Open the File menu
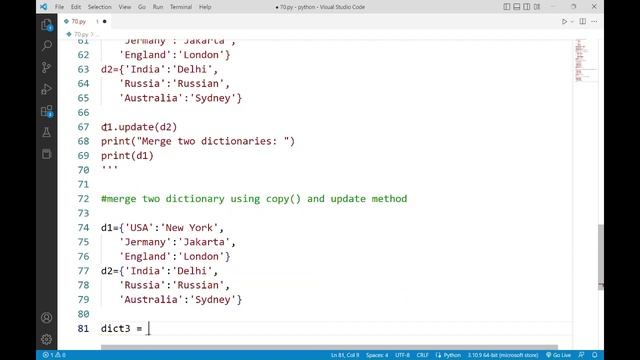This screenshot has width=640, height=360. click(x=59, y=7)
